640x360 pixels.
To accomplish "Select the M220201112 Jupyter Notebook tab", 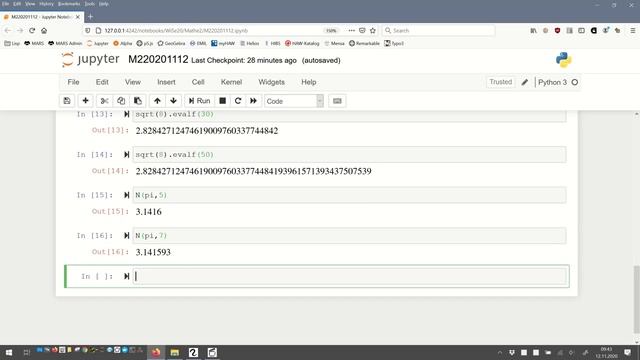I will pos(42,17).
